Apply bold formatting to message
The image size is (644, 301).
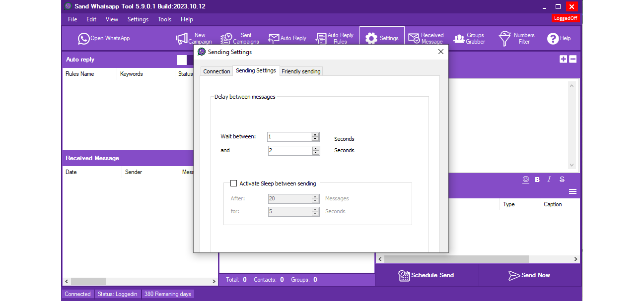[537, 180]
